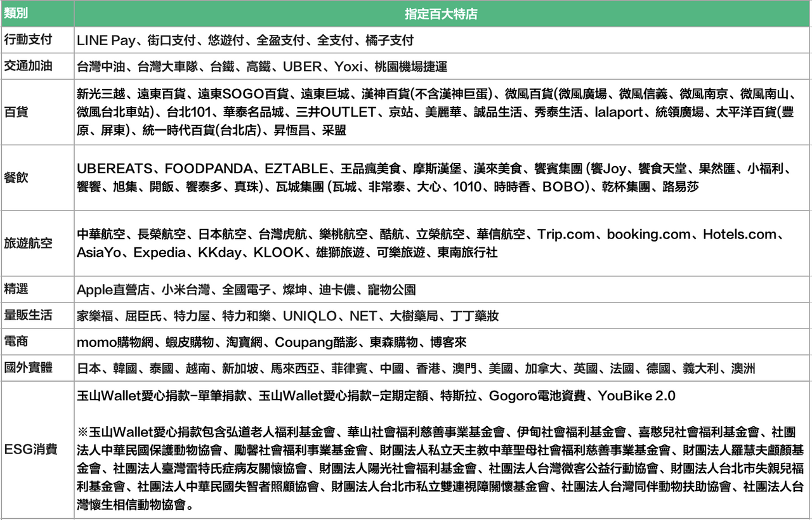The width and height of the screenshot is (812, 520).
Task: Select the 百貨 category cell
Action: click(37, 112)
